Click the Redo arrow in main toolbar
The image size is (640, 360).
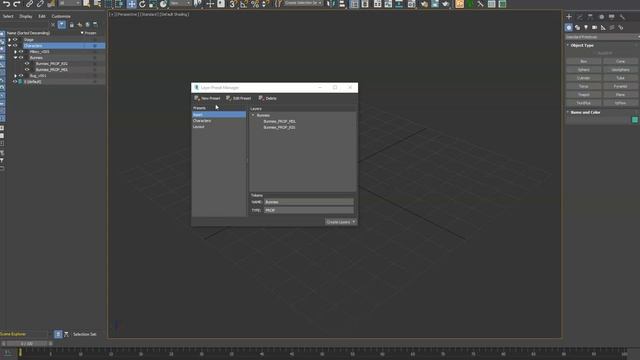coord(17,4)
